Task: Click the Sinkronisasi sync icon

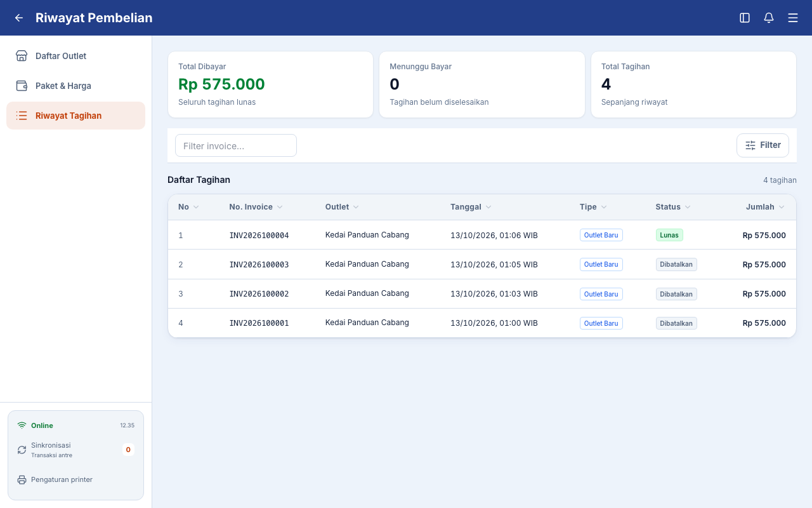Action: click(22, 450)
